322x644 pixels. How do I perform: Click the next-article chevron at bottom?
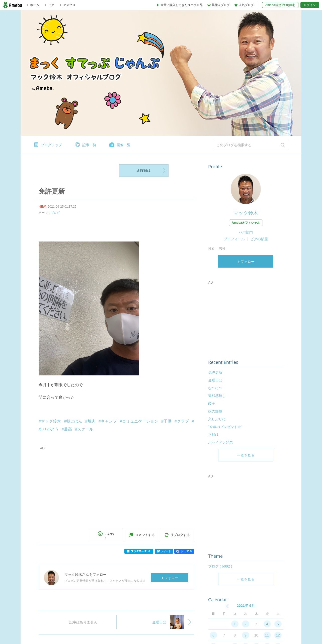coord(190,622)
